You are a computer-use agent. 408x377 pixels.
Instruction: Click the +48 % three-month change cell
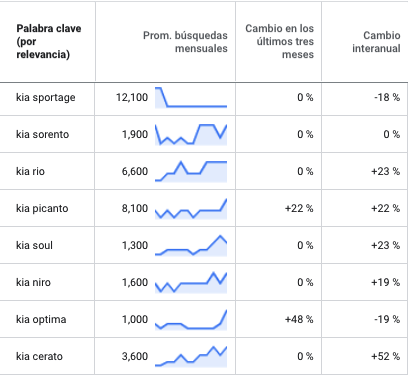click(x=299, y=319)
